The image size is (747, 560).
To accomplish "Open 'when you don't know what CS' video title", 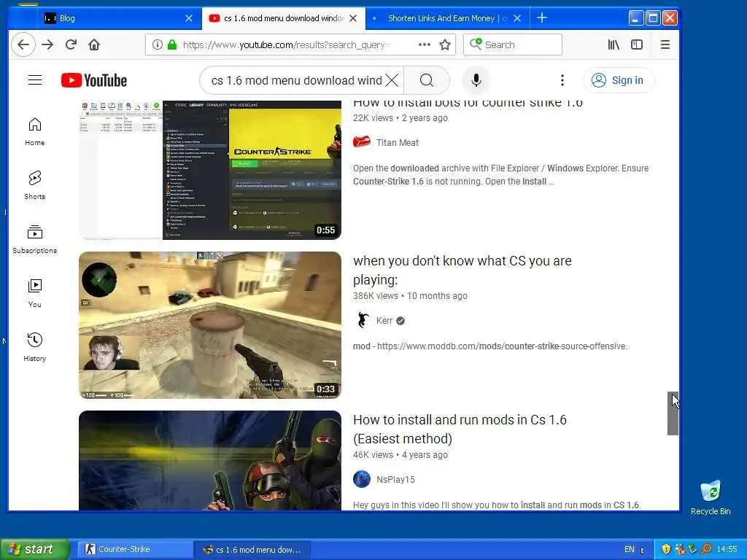I will click(462, 270).
